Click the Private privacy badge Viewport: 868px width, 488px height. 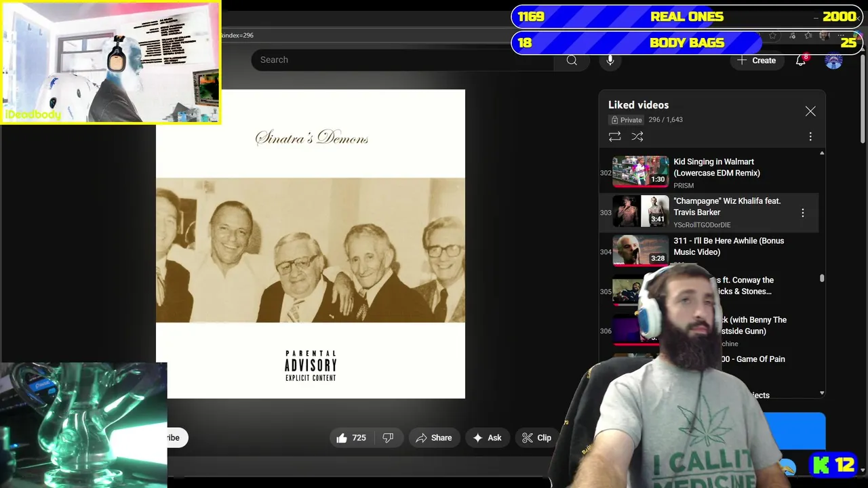coord(626,120)
